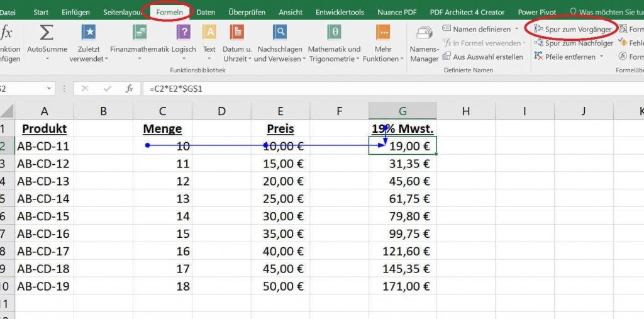644x319 pixels.
Task: Select quantity cell with 17
Action: pyautogui.click(x=163, y=269)
